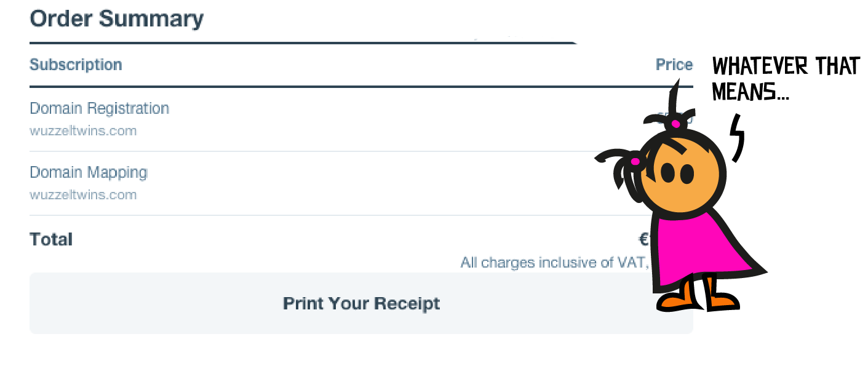Click the WHATEVER THAT MEANS caption text
This screenshot has height=366, width=868.
tap(784, 78)
